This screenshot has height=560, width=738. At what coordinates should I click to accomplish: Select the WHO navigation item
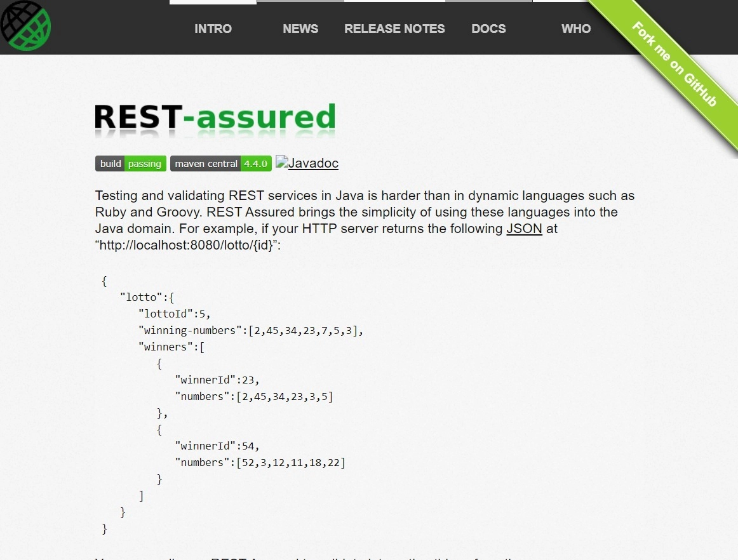[576, 29]
